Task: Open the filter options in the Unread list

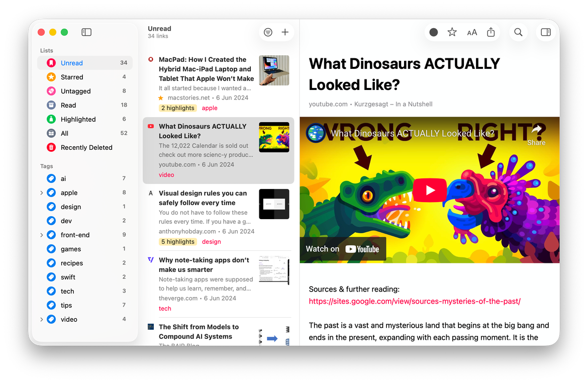Action: [x=268, y=32]
